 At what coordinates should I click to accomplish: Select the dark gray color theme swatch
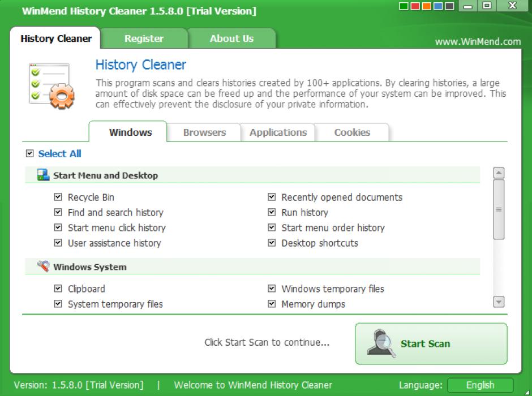[449, 6]
